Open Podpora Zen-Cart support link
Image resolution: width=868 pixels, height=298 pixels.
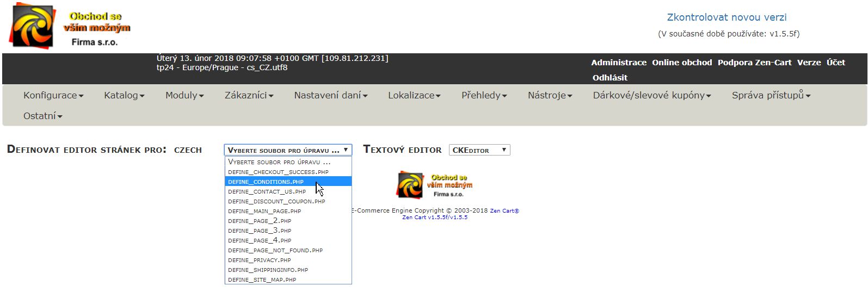coord(754,63)
